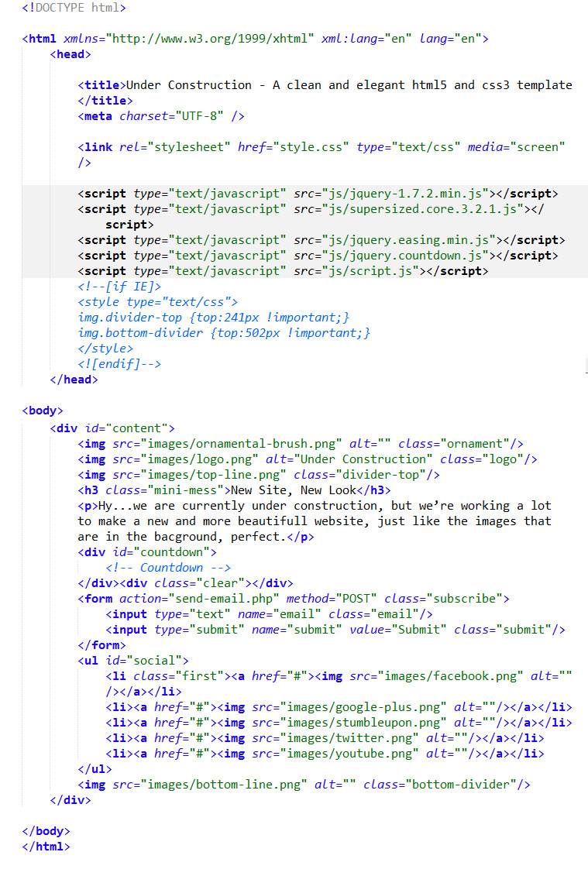Select image path "images/bottom-line.png"
The width and height of the screenshot is (588, 883).
(224, 785)
